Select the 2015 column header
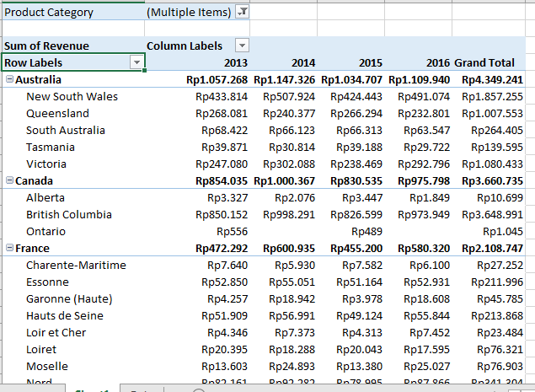 [x=369, y=62]
